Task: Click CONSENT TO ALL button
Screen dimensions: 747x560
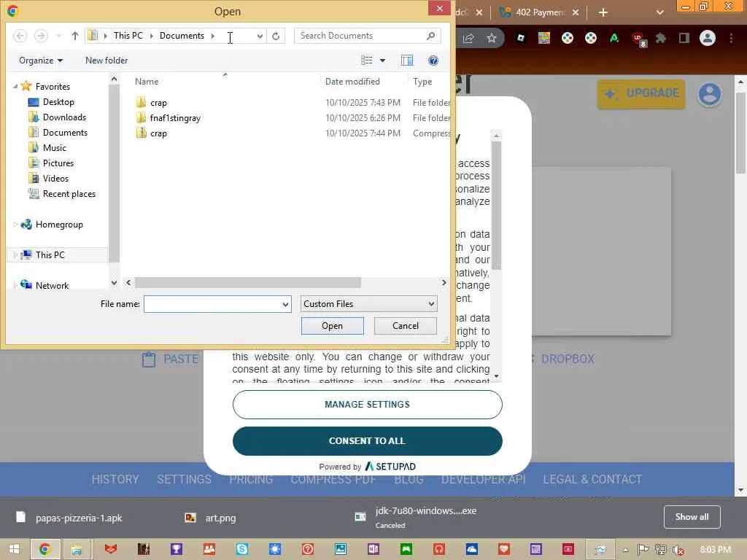Action: coord(368,441)
